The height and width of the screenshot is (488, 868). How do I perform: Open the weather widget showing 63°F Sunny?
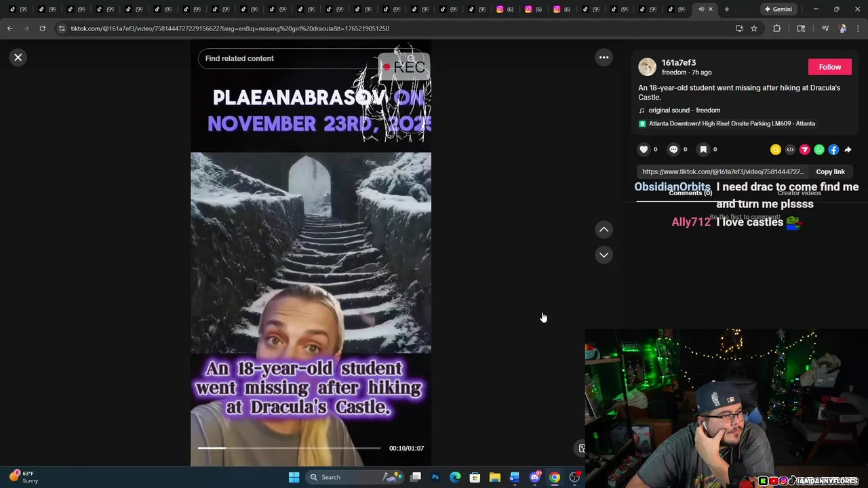24,477
